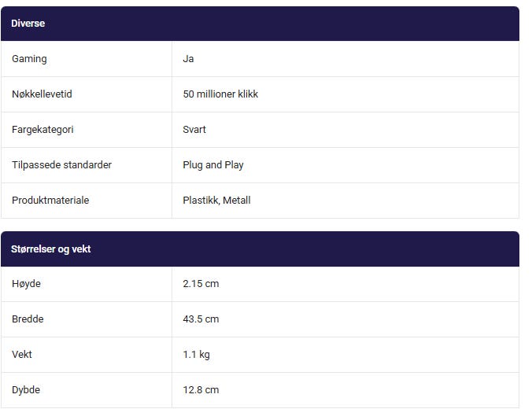Click the Bredde row label
The image size is (532, 420).
[x=28, y=319]
